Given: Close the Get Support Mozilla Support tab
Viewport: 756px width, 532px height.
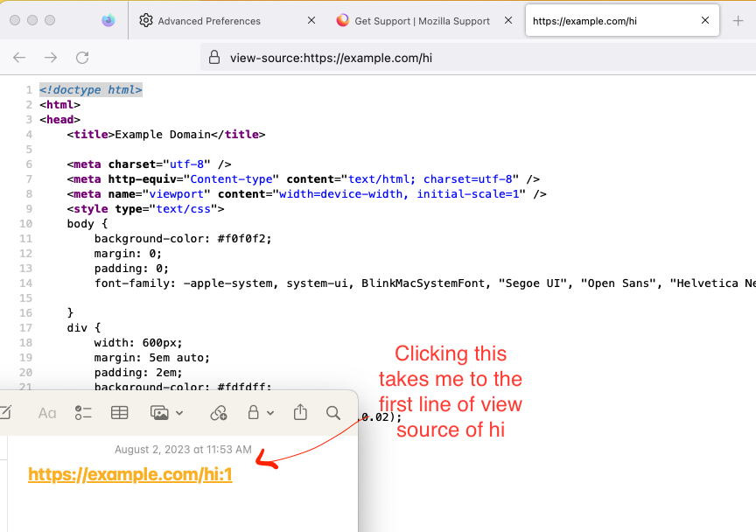Looking at the screenshot, I should click(x=508, y=20).
